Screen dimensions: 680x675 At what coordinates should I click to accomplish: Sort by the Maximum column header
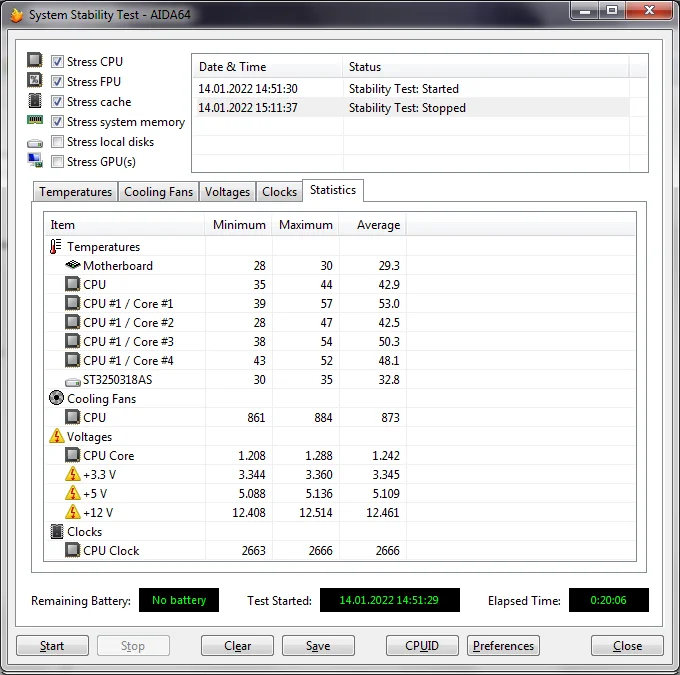305,225
